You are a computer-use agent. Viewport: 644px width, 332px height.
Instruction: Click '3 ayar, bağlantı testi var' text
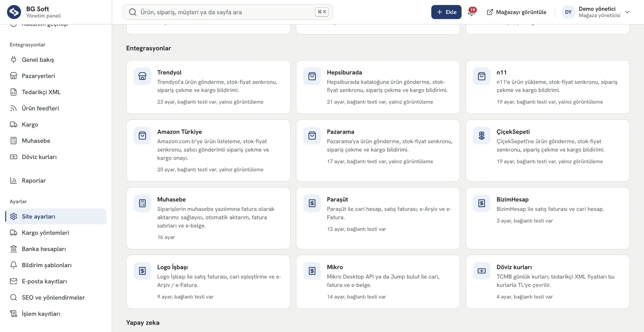(525, 221)
